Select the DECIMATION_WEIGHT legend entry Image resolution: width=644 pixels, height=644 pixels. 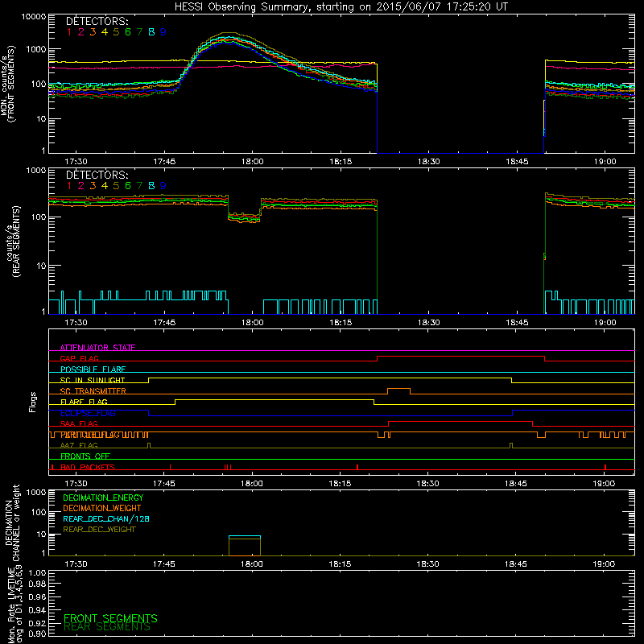pyautogui.click(x=102, y=508)
